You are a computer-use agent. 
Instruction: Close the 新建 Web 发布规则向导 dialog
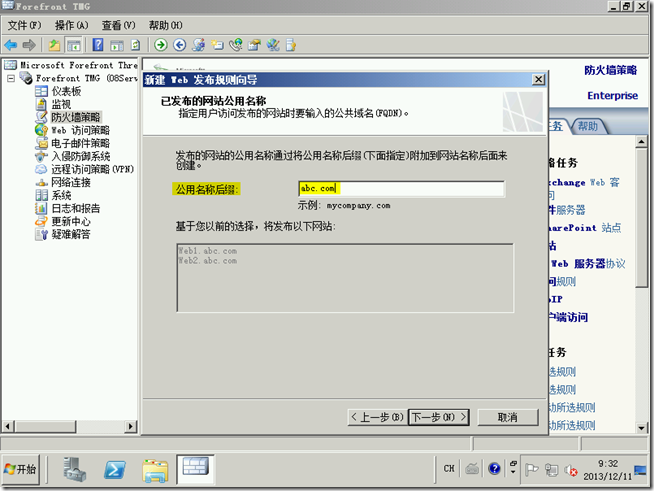point(538,79)
